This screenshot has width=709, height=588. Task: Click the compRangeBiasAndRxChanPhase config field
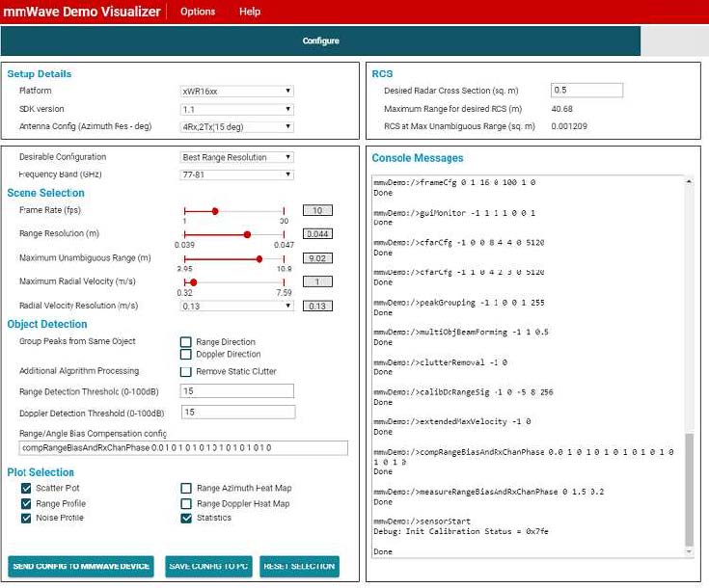(183, 448)
